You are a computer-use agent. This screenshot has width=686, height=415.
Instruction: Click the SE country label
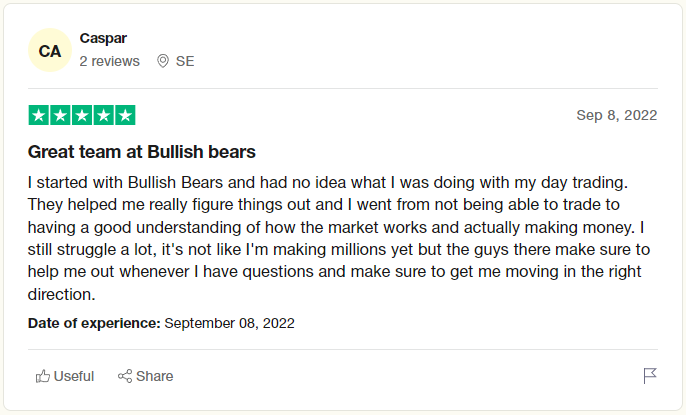[185, 61]
